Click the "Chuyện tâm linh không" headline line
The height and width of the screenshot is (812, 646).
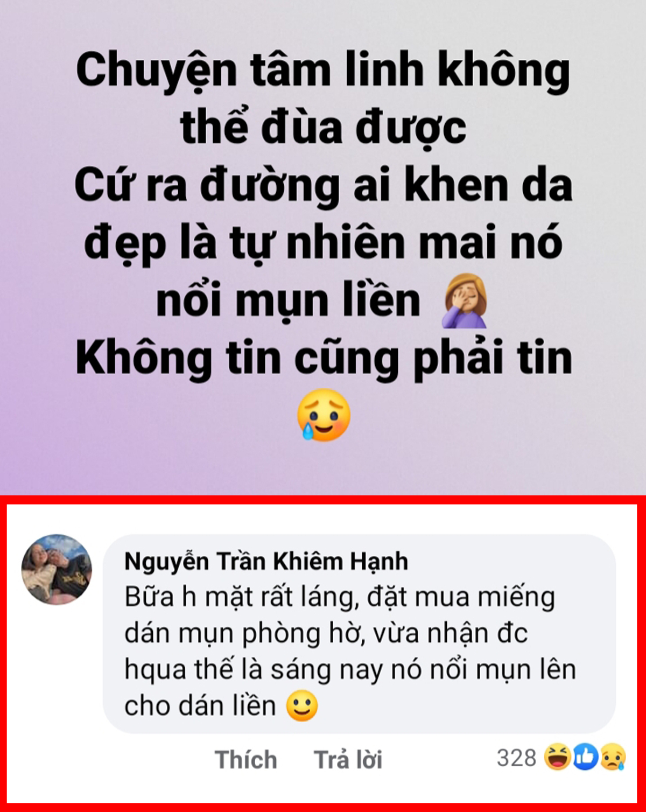point(323,71)
